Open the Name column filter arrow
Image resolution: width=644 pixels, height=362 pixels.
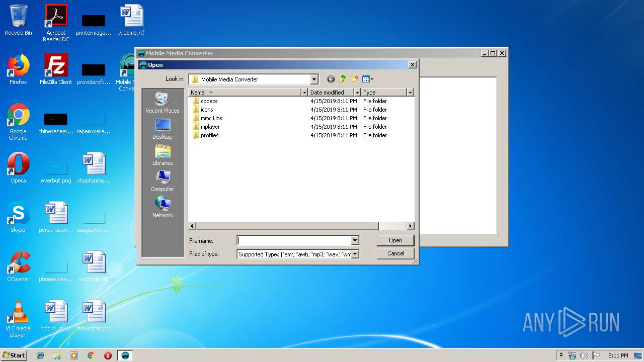pyautogui.click(x=304, y=93)
